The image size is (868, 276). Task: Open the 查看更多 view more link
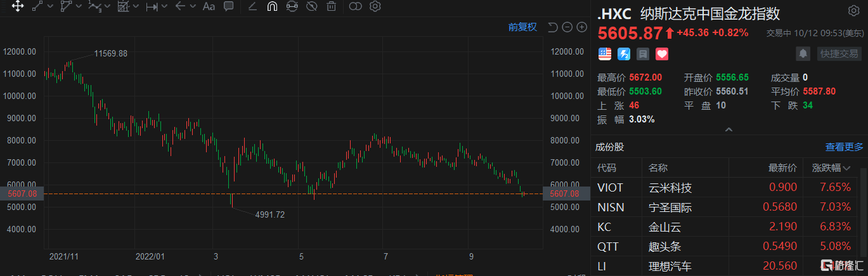844,147
